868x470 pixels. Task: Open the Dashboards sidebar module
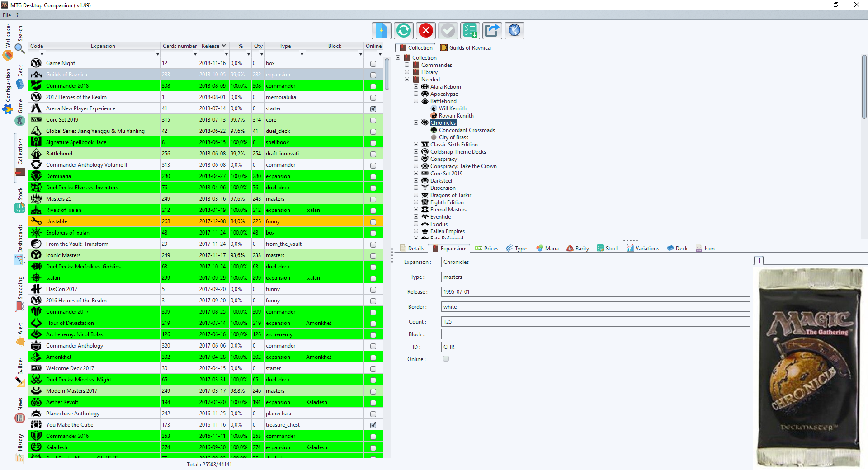click(20, 244)
